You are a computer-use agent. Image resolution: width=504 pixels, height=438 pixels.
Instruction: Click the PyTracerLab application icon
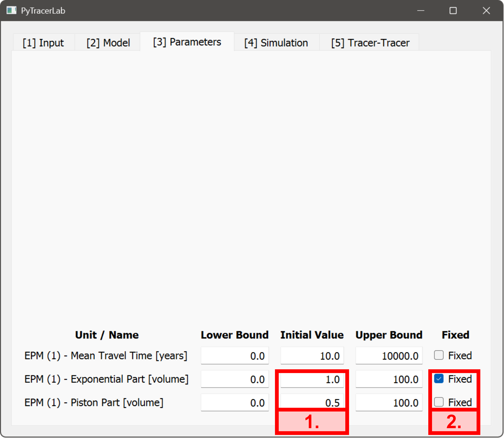[11, 10]
